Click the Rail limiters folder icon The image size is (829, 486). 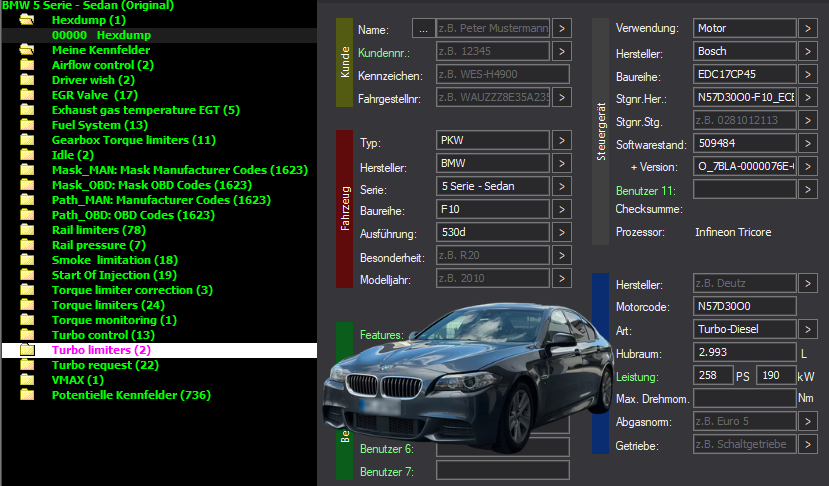click(x=27, y=230)
